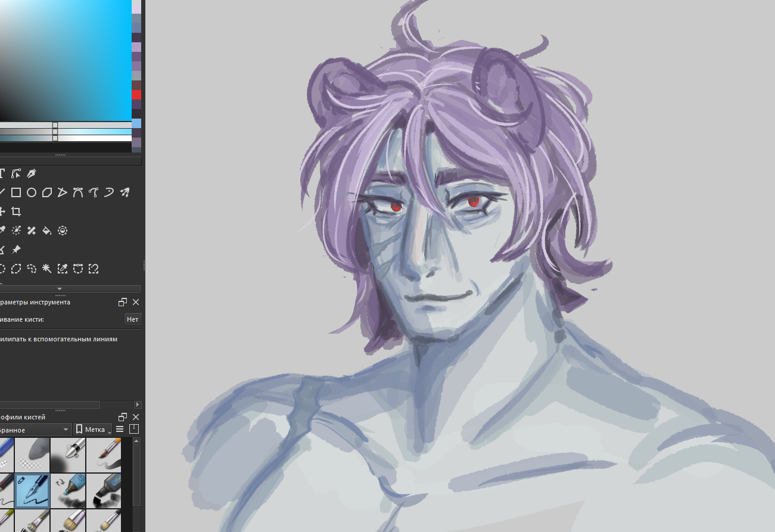Select the Rectangle shape tool

tap(16, 192)
